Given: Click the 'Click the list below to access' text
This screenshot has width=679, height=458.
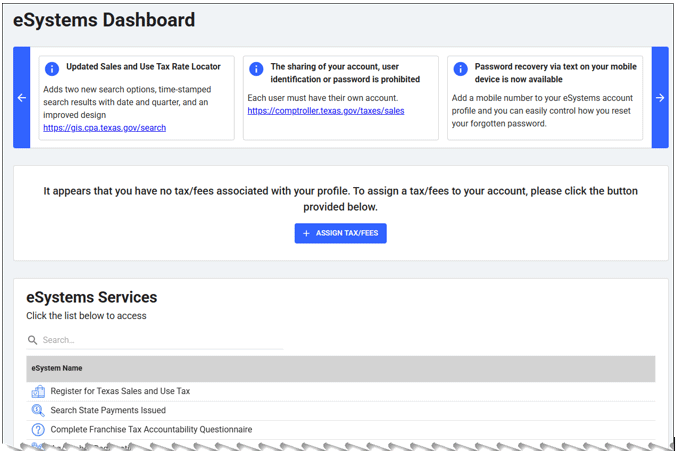Looking at the screenshot, I should click(86, 316).
